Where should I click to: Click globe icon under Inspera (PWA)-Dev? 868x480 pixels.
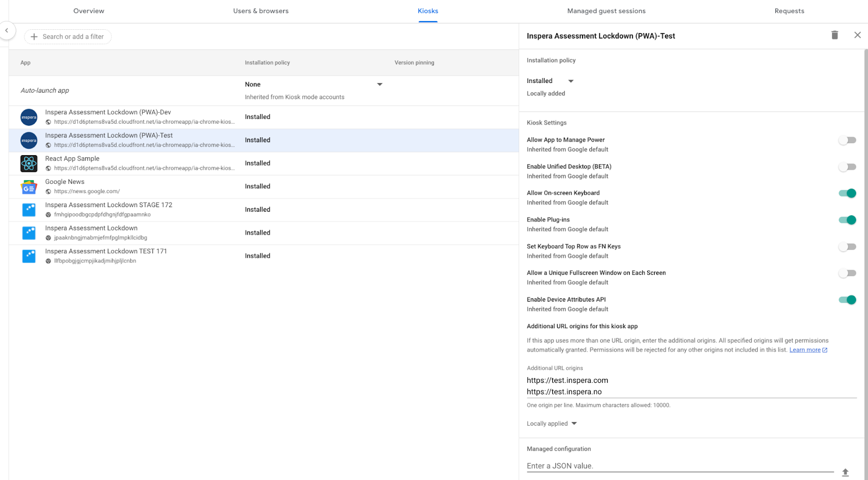(48, 122)
